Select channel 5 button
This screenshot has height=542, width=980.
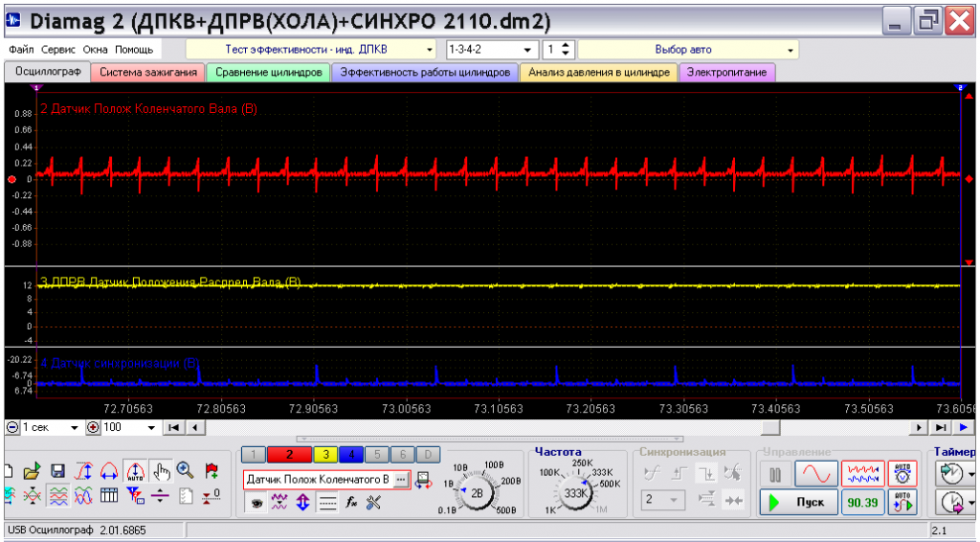click(377, 455)
